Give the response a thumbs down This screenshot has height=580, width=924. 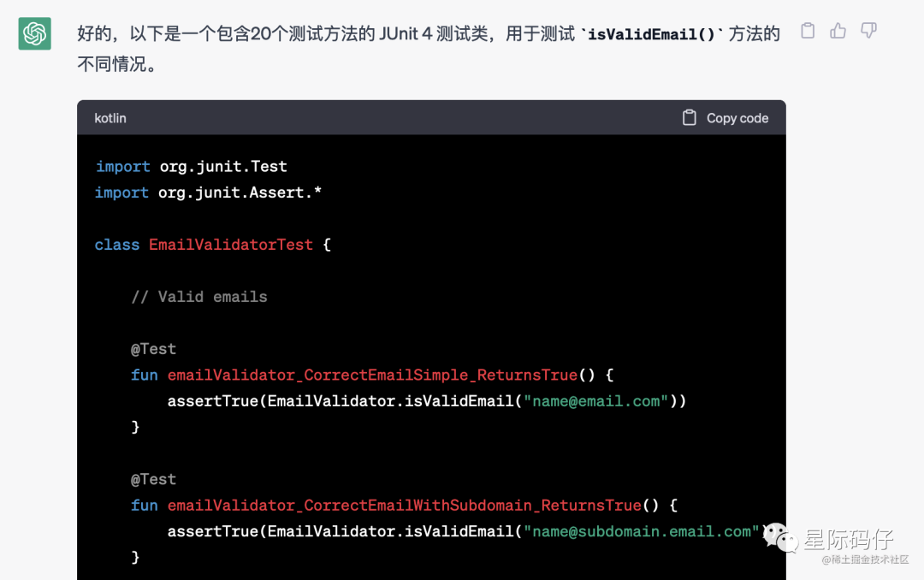(868, 31)
